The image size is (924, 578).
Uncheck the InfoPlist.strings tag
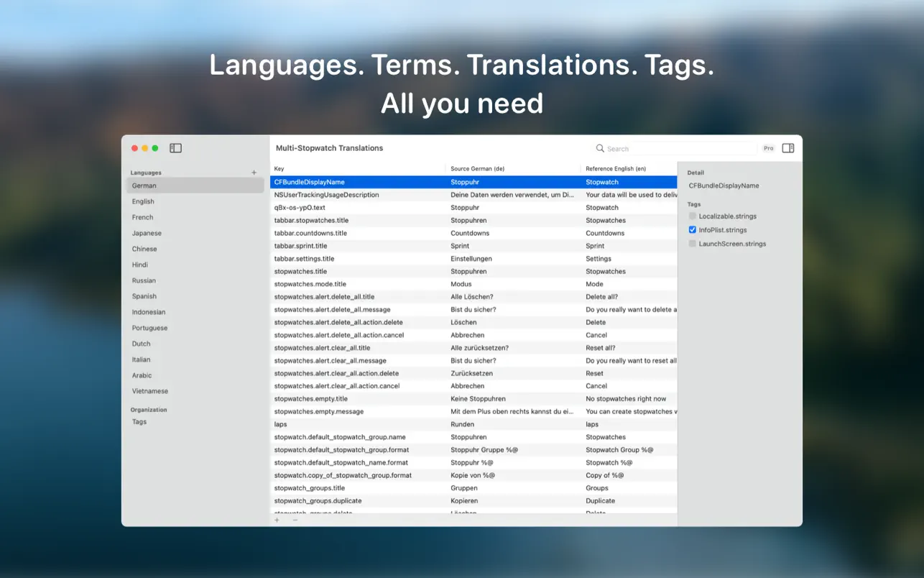coord(692,229)
